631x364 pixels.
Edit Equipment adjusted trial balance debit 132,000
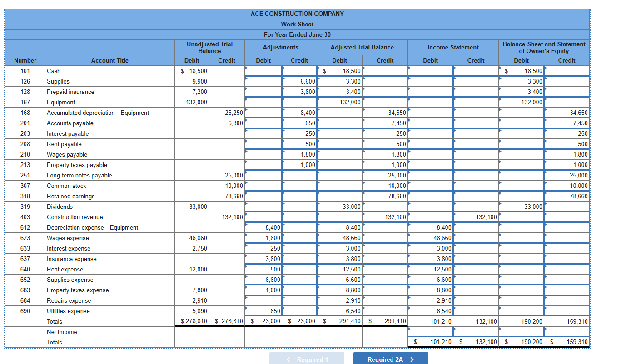[x=339, y=102]
